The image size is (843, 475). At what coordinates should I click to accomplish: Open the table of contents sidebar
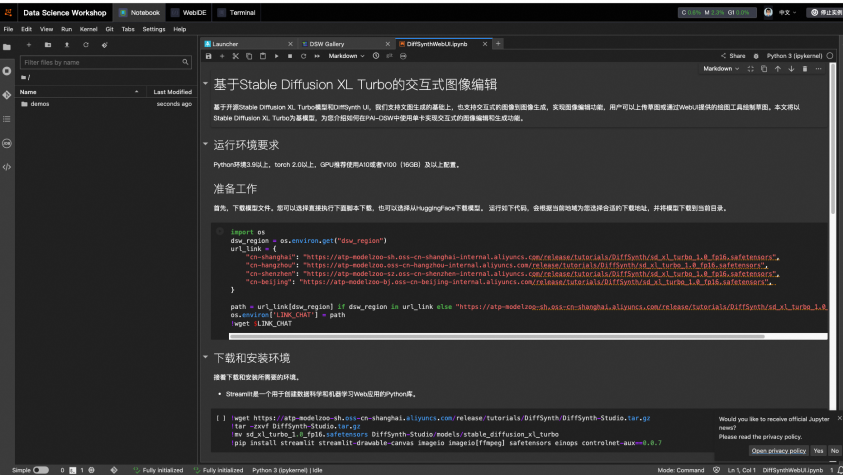pyautogui.click(x=7, y=119)
